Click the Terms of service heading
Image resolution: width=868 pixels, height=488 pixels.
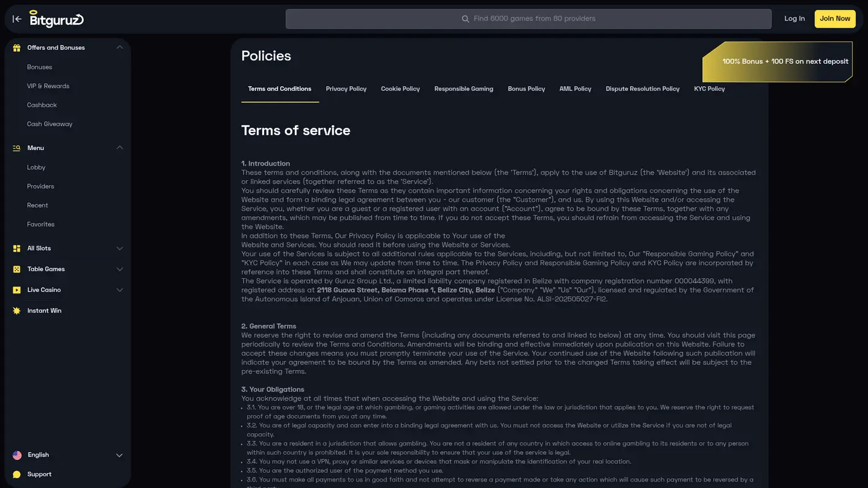click(x=296, y=131)
